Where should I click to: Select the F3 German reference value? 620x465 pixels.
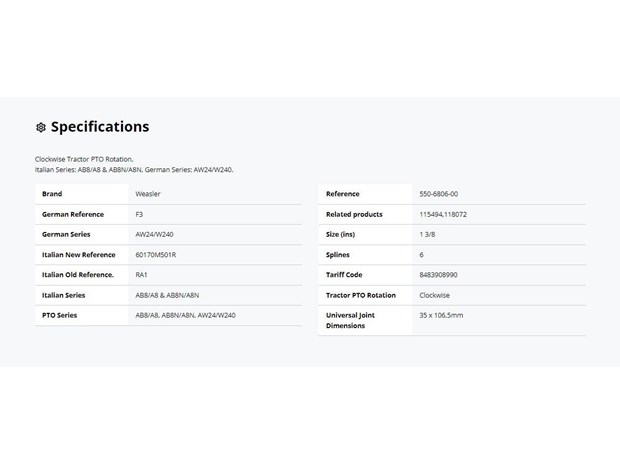139,214
